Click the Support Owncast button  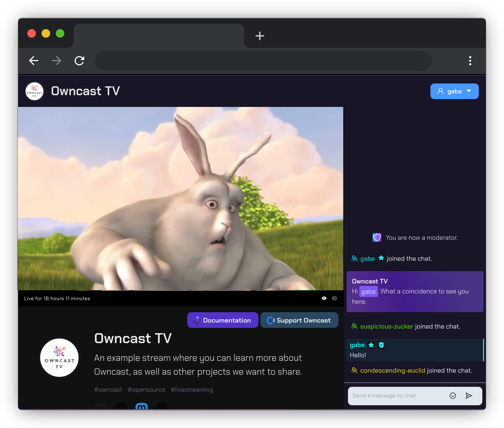(299, 320)
